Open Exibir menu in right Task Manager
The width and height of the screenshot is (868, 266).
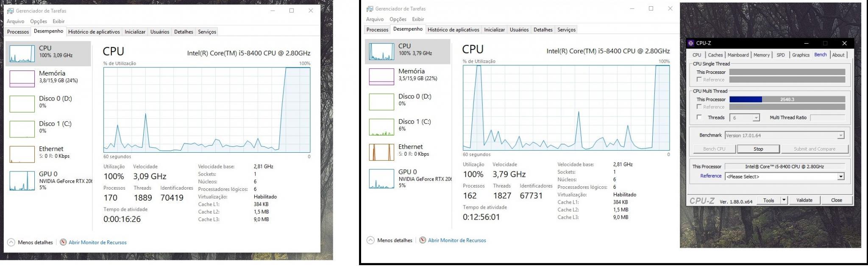coord(418,19)
